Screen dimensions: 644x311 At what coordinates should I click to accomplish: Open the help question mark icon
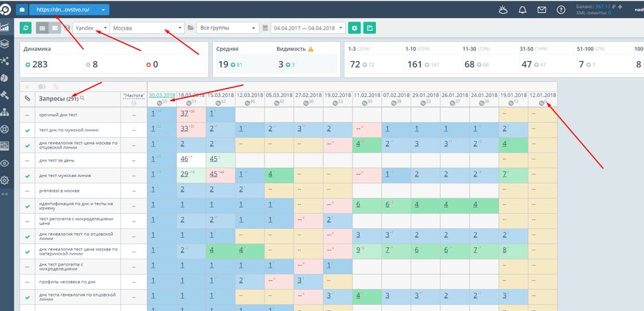(x=561, y=10)
